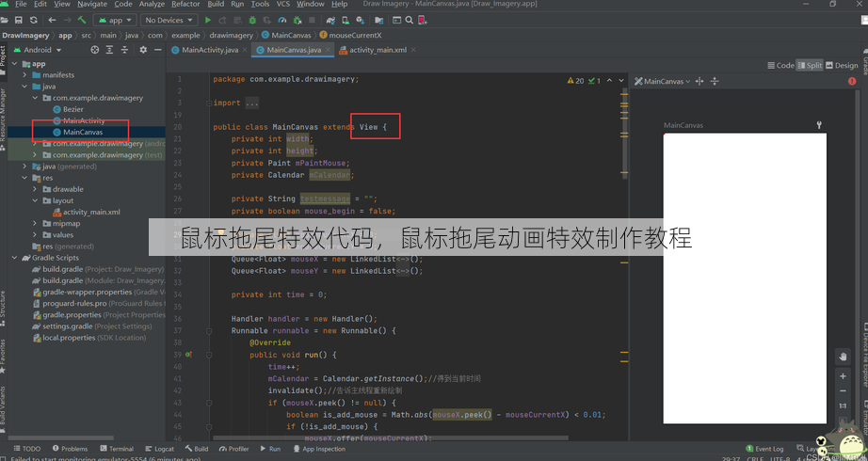Open the Build menu
This screenshot has width=868, height=461.
point(216,4)
